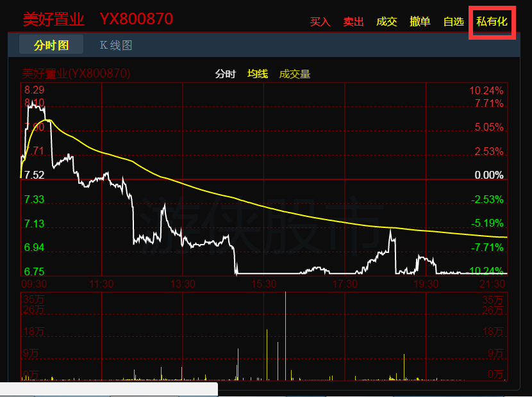The image size is (532, 397).
Task: Click the 09:30 time axis label
Action: (34, 283)
